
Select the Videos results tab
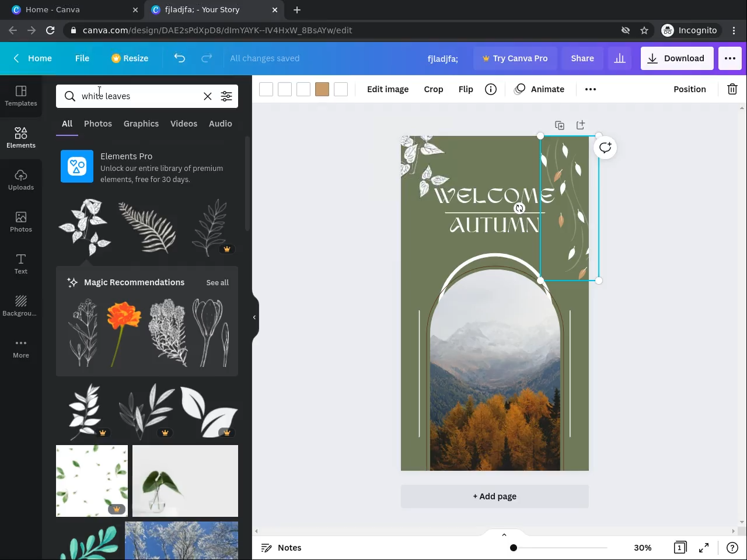[184, 124]
